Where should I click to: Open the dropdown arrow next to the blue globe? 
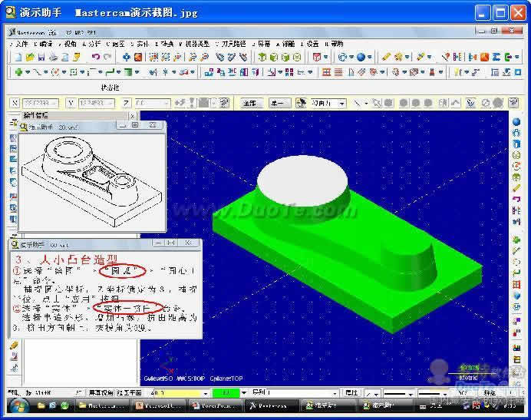click(x=369, y=57)
